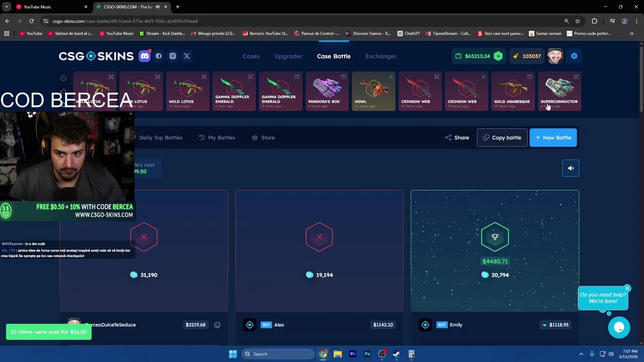Open Photoshop from the taskbar
The image size is (644, 362).
367,354
